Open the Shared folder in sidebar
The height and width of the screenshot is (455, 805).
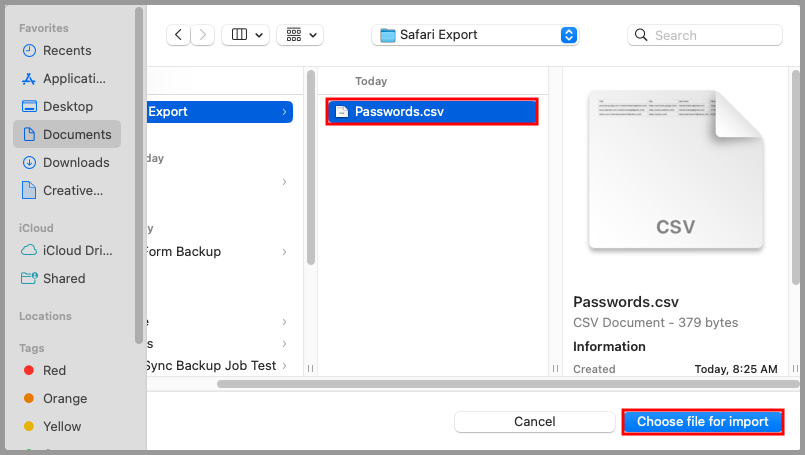tap(62, 278)
